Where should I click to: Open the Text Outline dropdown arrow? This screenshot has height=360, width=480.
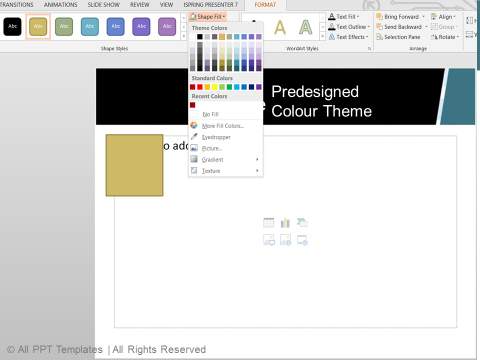[369, 27]
